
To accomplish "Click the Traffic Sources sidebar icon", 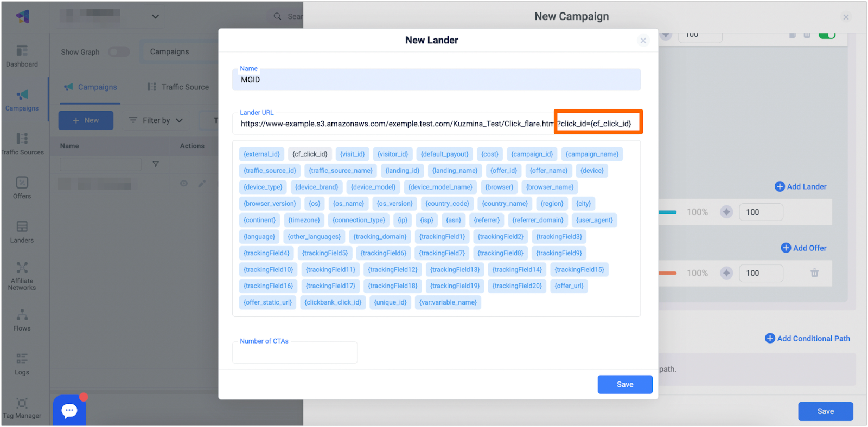I will pyautogui.click(x=22, y=144).
